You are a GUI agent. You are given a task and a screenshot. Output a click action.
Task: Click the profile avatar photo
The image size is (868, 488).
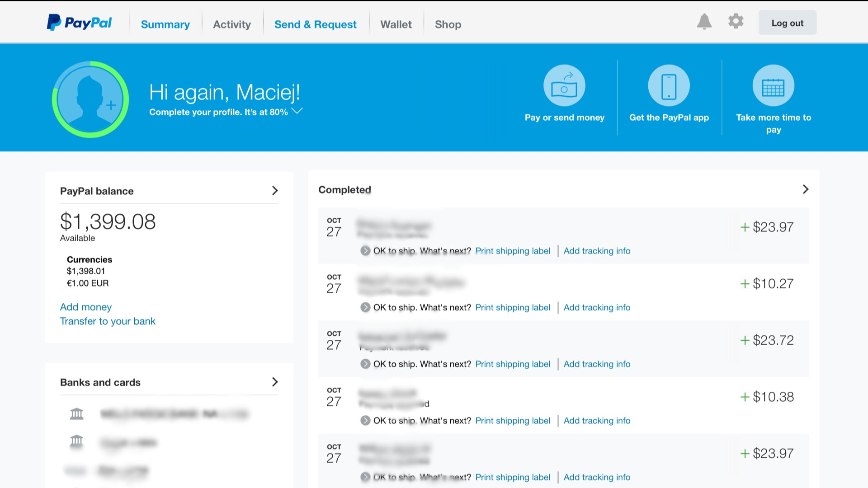90,99
